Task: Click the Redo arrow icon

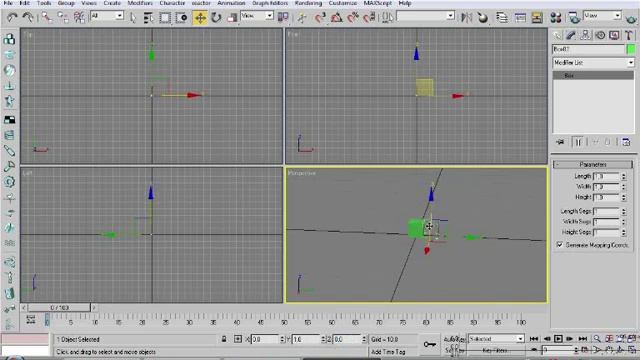Action: pyautogui.click(x=28, y=17)
